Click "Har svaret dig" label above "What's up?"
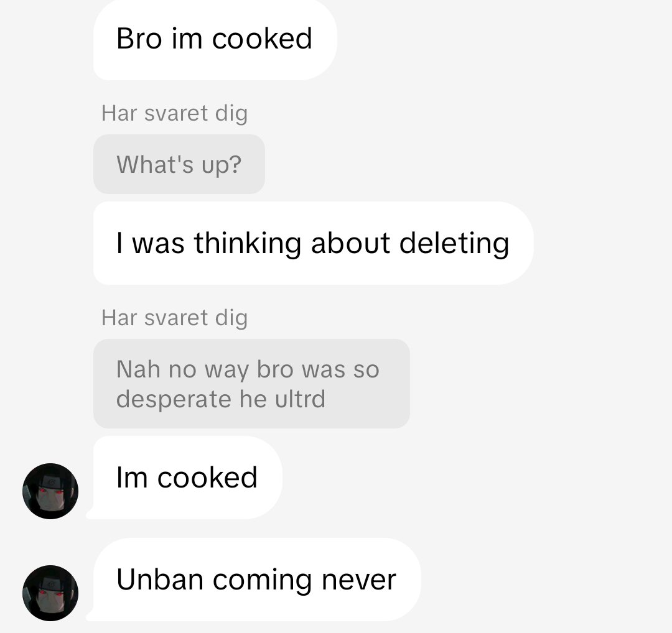 (174, 114)
